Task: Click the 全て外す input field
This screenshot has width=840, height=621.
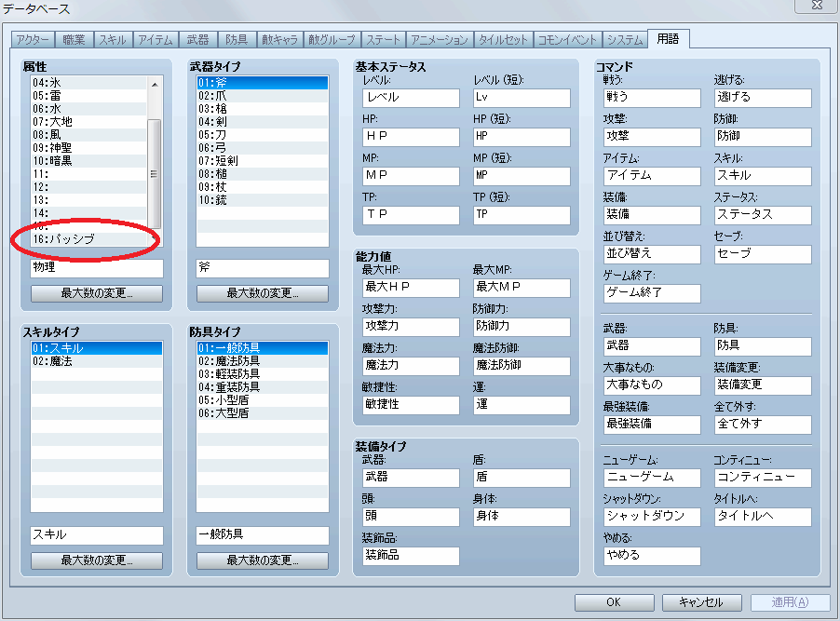Action: [x=763, y=425]
